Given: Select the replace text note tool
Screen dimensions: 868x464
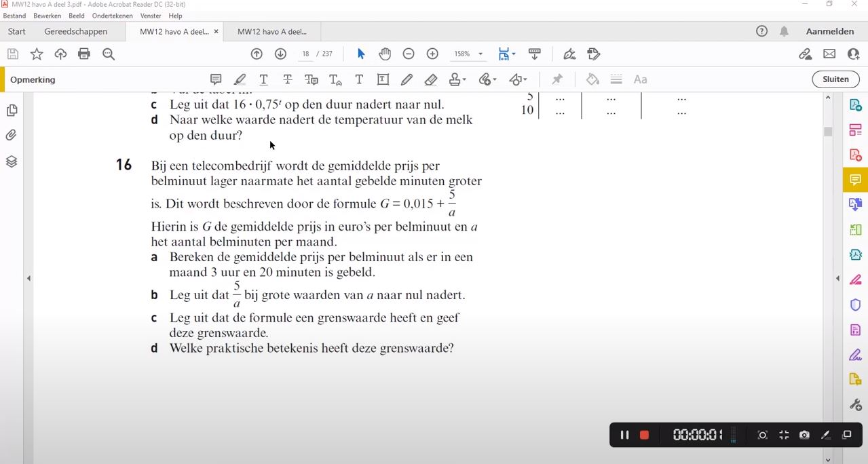Looking at the screenshot, I should [312, 79].
